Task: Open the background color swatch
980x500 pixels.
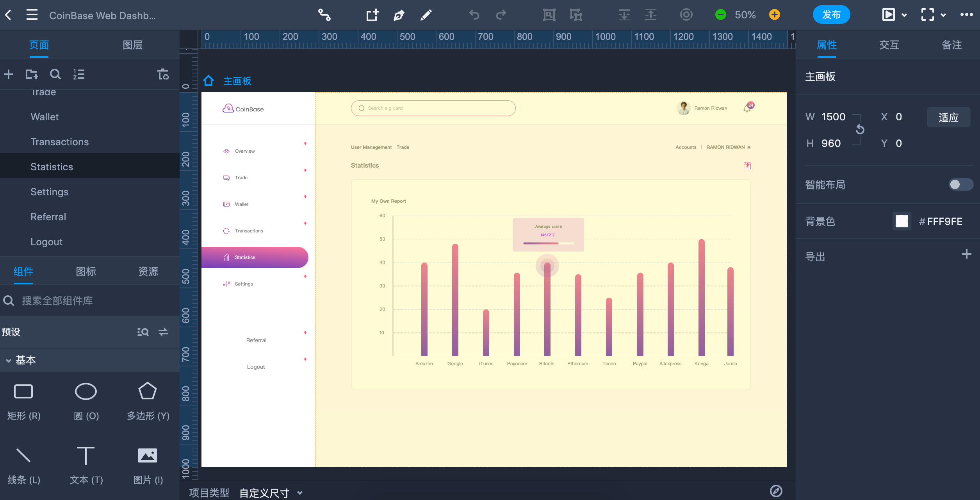Action: point(902,221)
